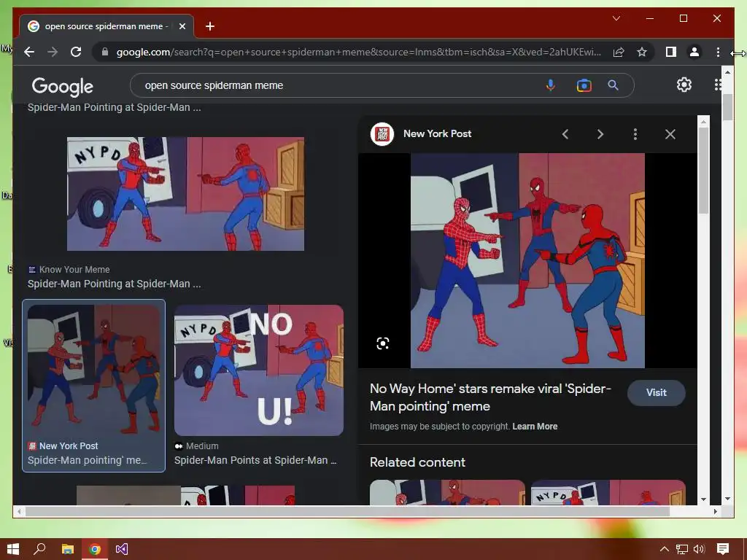Run search with the magnifier icon

[x=613, y=85]
